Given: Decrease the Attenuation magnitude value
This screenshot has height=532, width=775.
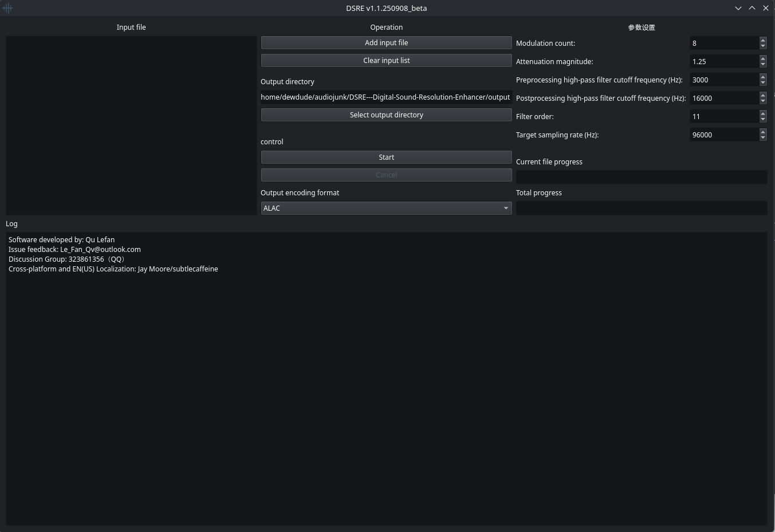Looking at the screenshot, I should 762,64.
